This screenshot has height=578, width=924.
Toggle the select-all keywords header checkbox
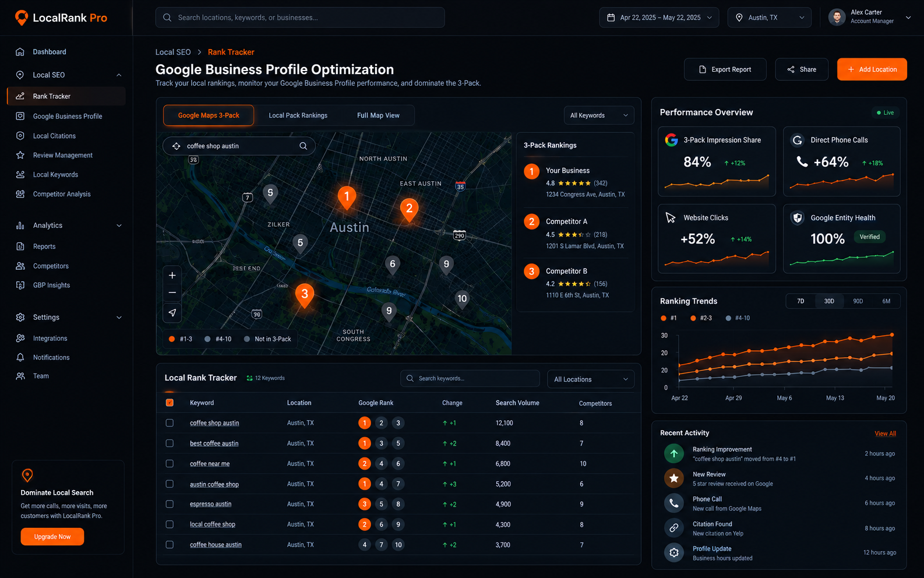(170, 403)
